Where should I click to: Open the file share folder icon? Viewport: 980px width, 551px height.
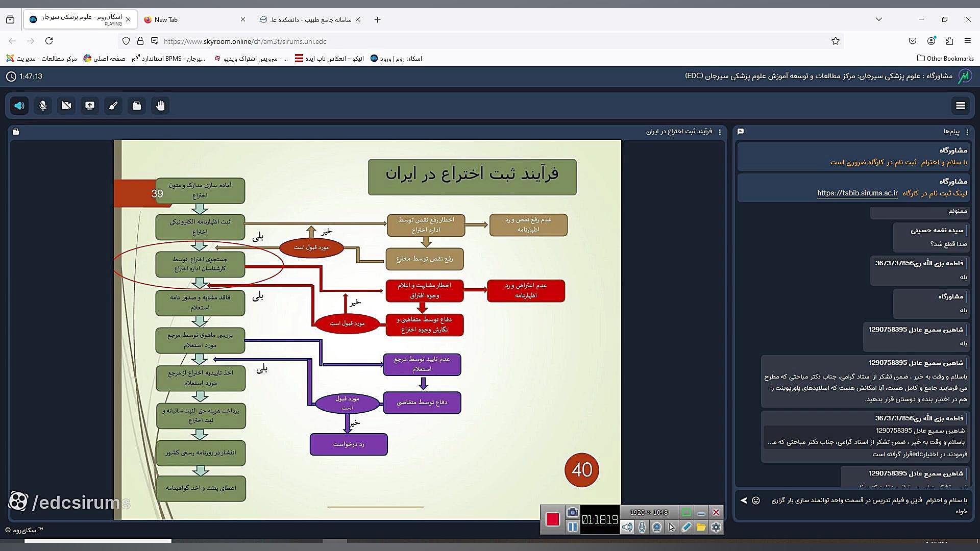point(137,106)
